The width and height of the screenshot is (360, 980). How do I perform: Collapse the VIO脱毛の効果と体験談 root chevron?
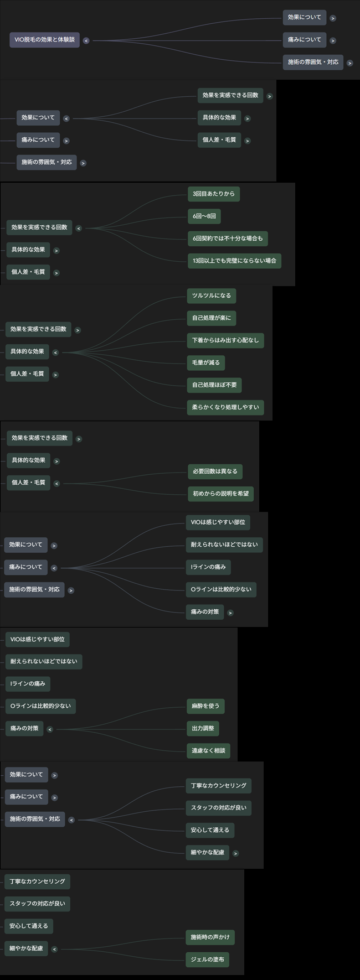point(86,40)
